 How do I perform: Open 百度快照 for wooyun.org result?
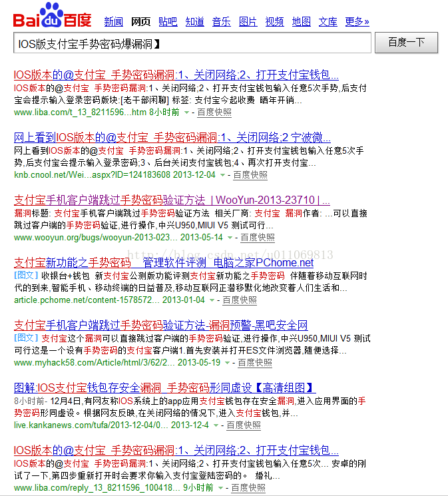tap(257, 237)
